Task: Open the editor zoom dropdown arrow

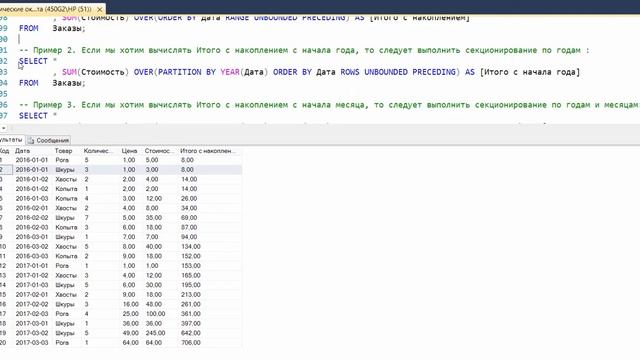Action: coord(4,128)
